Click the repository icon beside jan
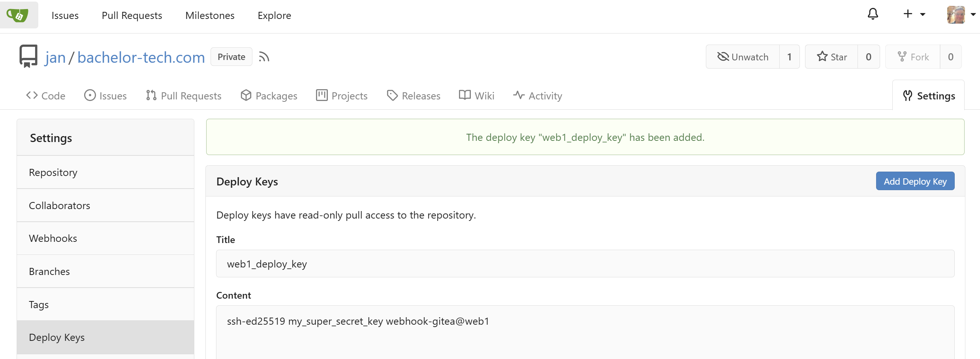This screenshot has width=980, height=359. click(28, 56)
